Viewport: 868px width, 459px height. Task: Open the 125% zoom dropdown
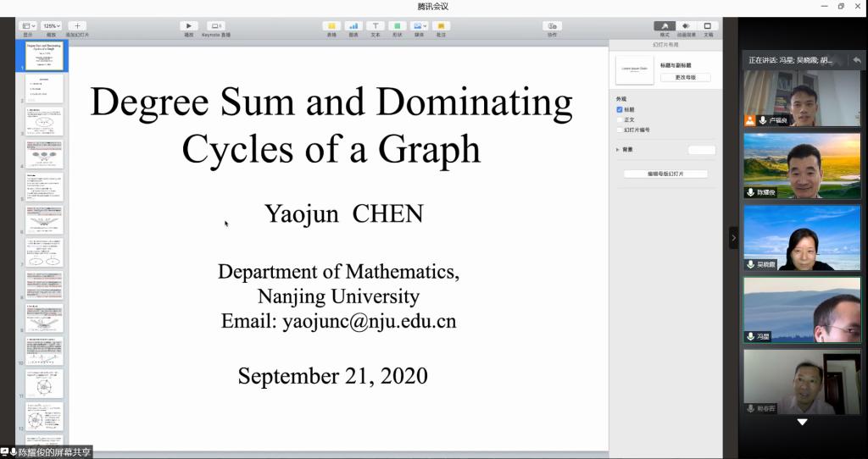click(53, 26)
